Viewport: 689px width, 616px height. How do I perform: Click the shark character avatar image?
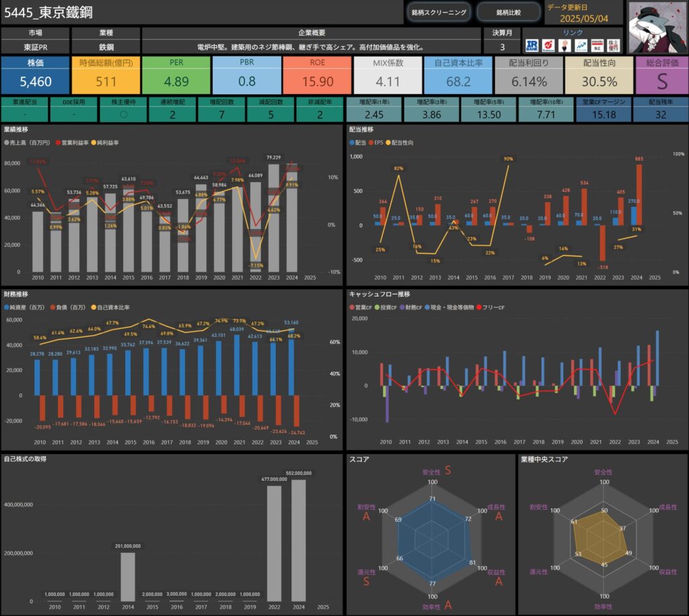657,27
